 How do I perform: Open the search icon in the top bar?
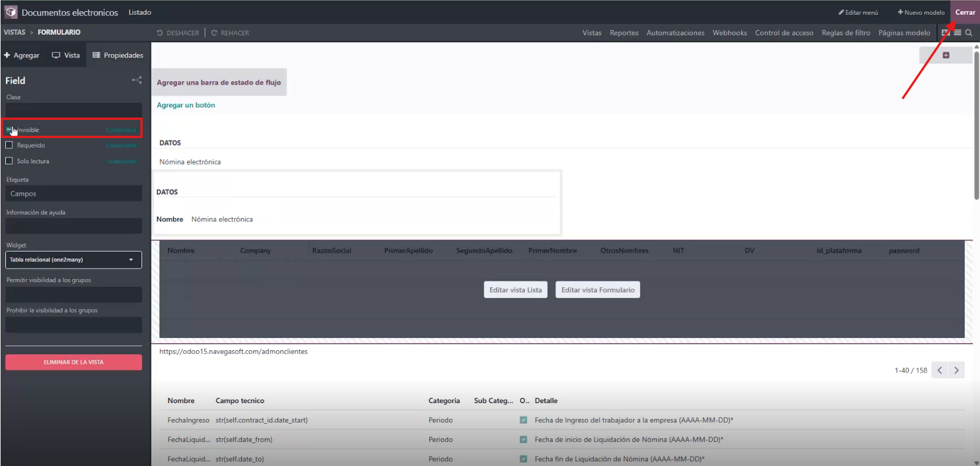(x=969, y=33)
